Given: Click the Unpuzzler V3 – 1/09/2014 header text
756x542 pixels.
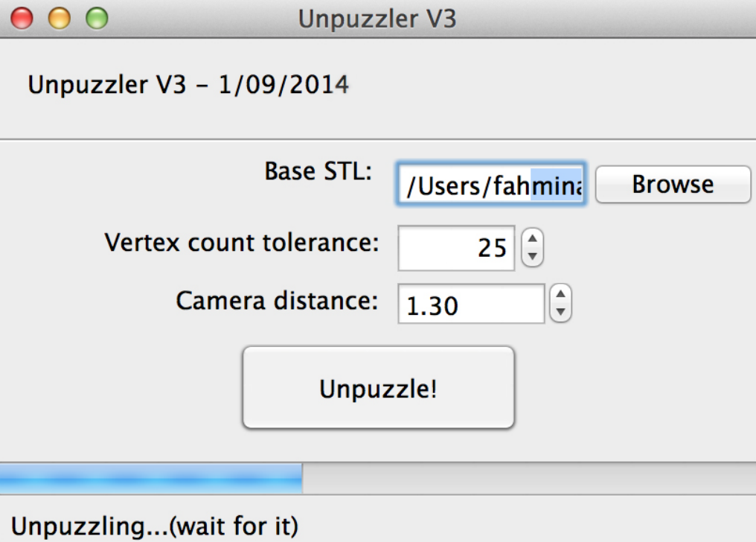Looking at the screenshot, I should coord(188,85).
